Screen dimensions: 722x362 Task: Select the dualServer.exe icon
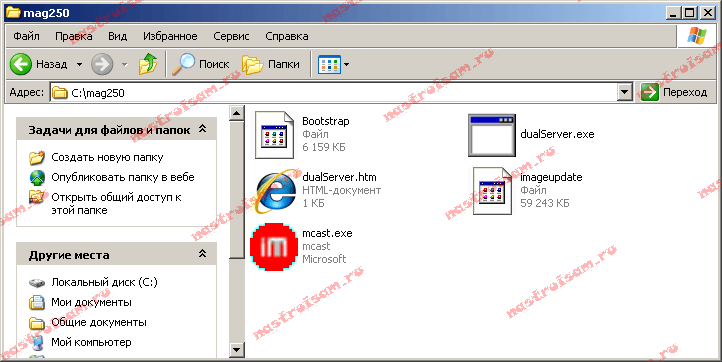pyautogui.click(x=492, y=135)
